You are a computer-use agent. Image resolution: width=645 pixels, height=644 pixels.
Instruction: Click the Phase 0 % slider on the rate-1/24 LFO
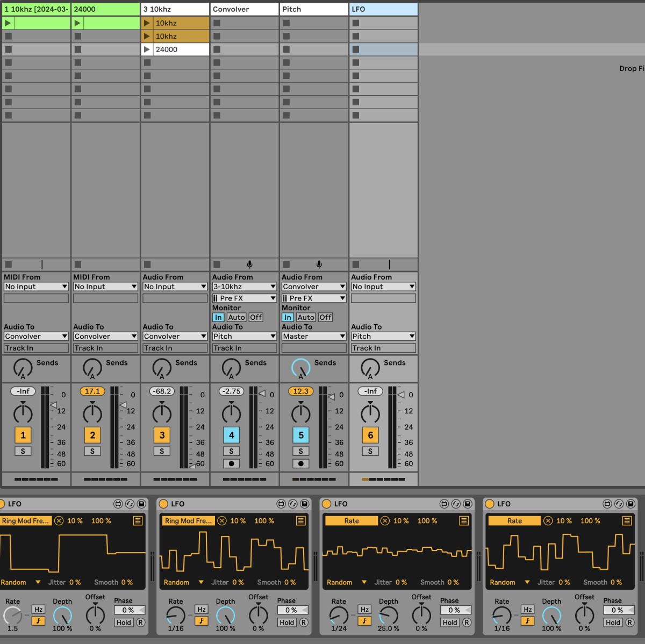(x=456, y=610)
